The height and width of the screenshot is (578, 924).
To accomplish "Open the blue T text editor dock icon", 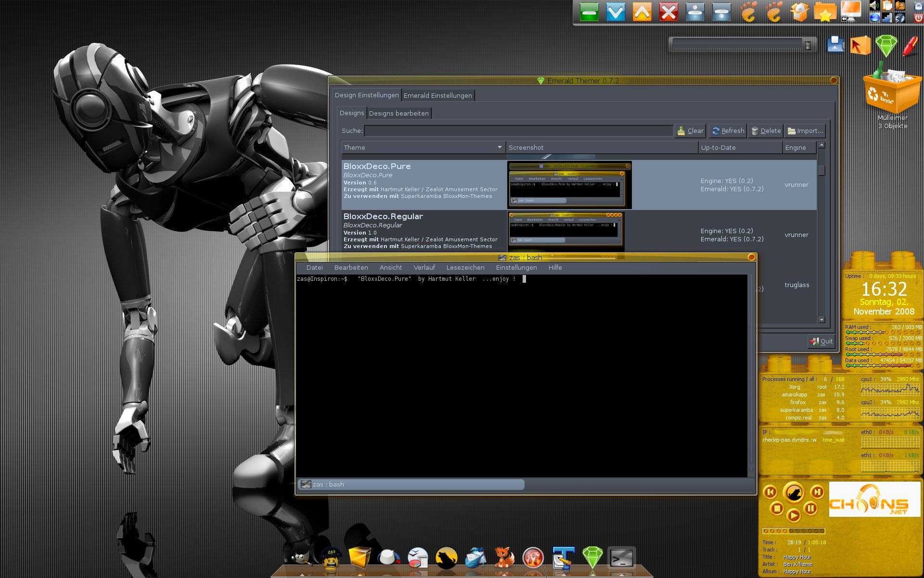I will (x=563, y=558).
